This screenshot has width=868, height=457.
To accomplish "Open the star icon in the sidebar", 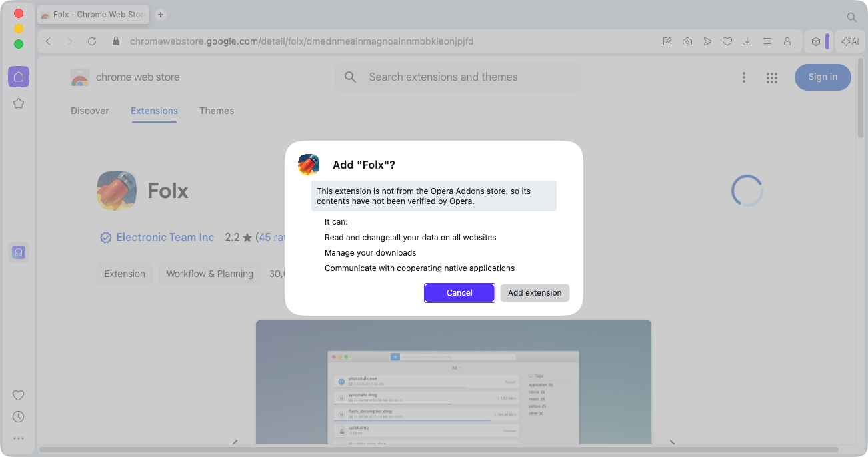I will click(x=19, y=103).
